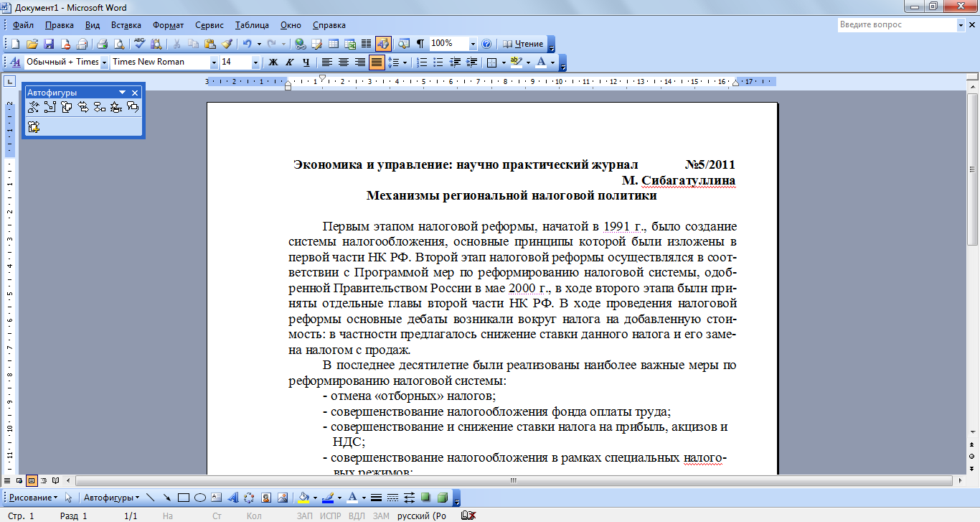
Task: Select the Connectors autoshapes category
Action: coord(50,107)
